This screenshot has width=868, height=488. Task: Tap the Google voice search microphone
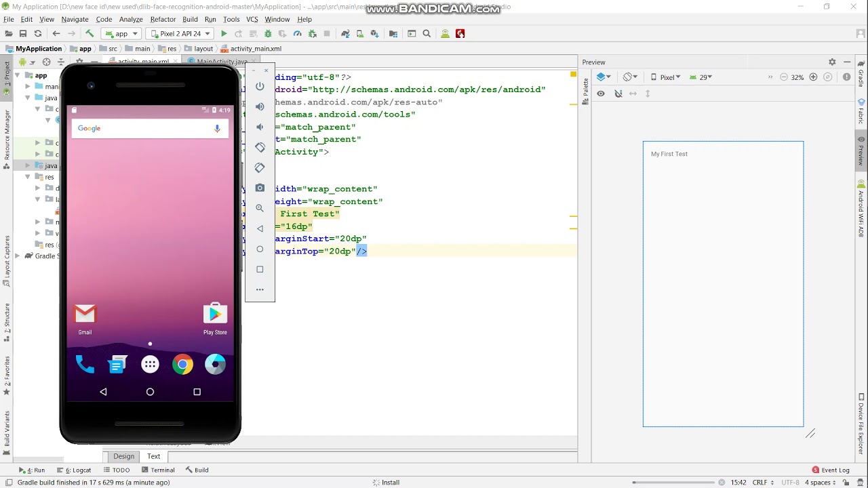tap(217, 128)
